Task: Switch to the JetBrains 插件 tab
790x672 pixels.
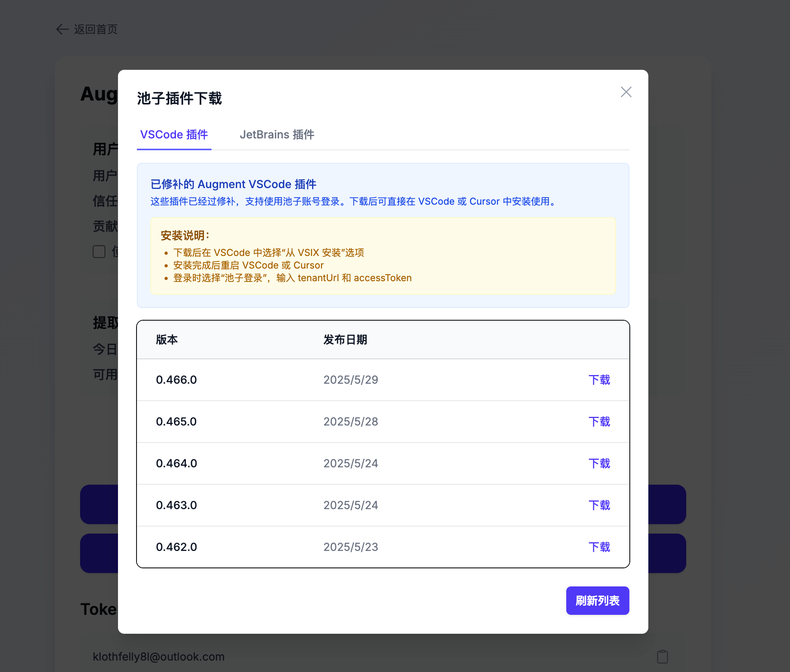Action: pos(277,134)
